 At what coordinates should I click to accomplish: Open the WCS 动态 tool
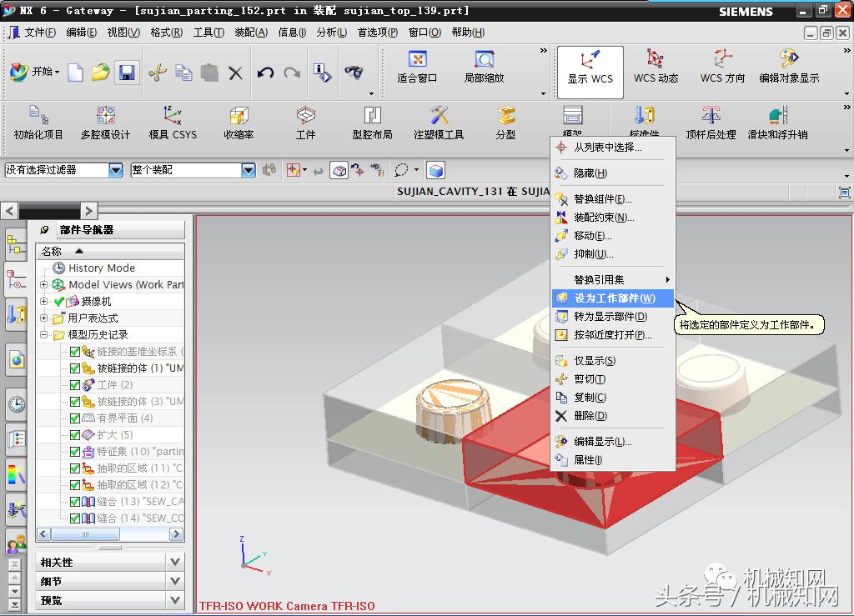click(656, 67)
